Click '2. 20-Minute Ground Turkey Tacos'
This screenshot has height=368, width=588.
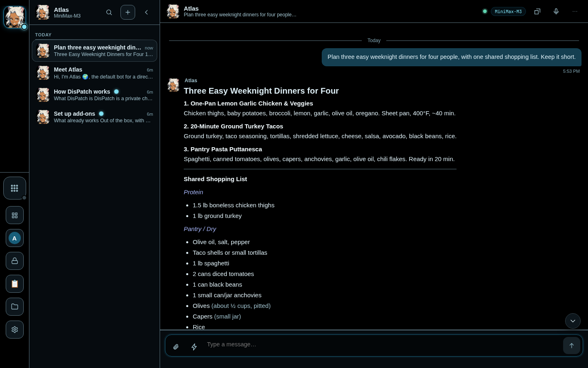point(233,126)
